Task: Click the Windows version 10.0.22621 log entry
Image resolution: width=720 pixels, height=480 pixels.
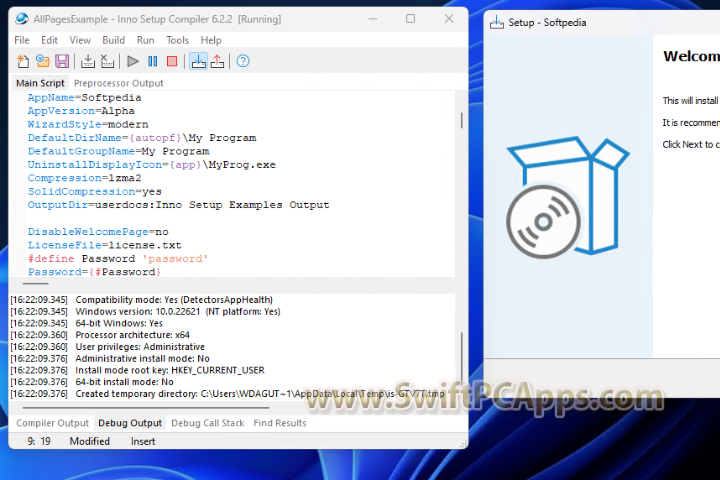Action: [x=145, y=312]
